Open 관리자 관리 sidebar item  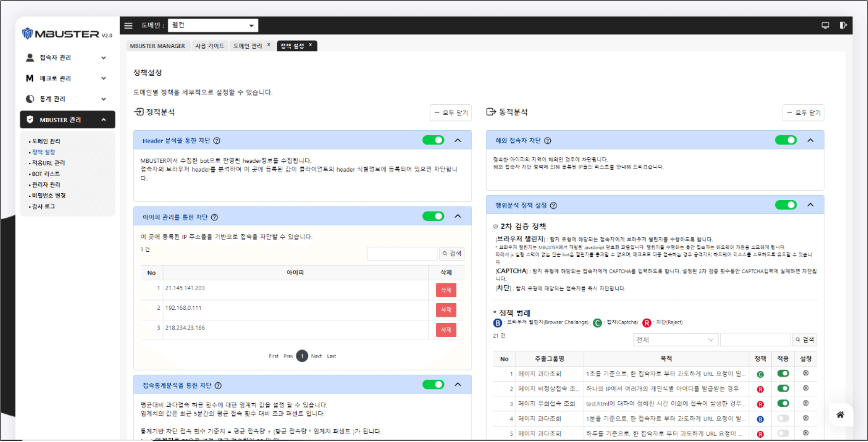click(46, 185)
